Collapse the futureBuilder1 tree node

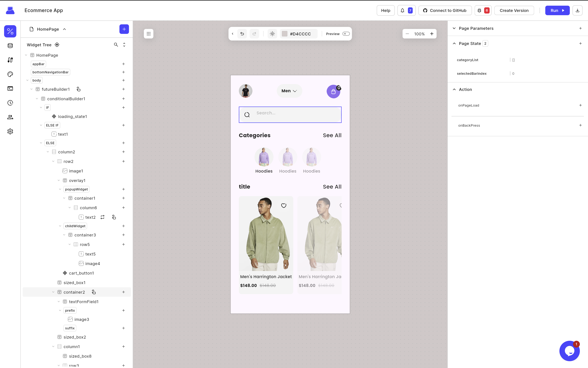[x=32, y=89]
